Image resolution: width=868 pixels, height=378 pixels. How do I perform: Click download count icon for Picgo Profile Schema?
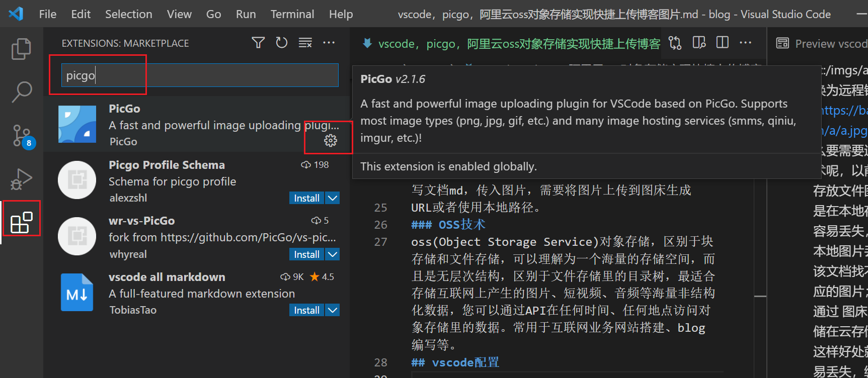coord(306,165)
